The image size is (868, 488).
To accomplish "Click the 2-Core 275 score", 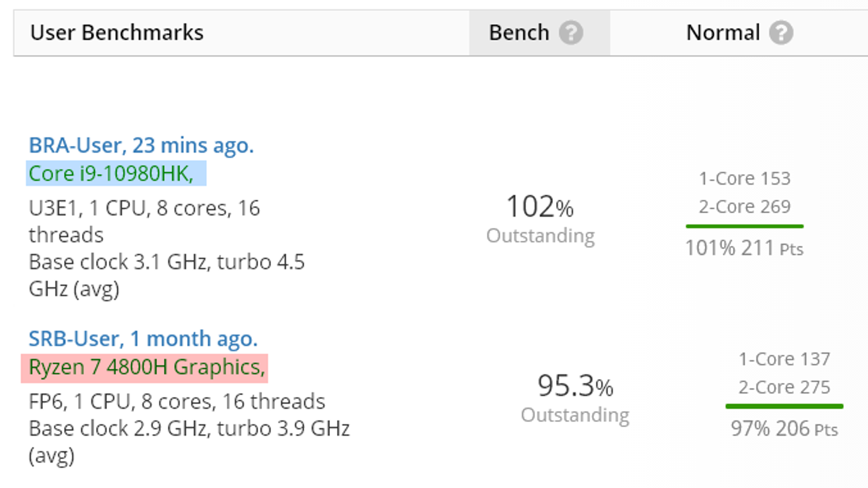I will (x=784, y=387).
